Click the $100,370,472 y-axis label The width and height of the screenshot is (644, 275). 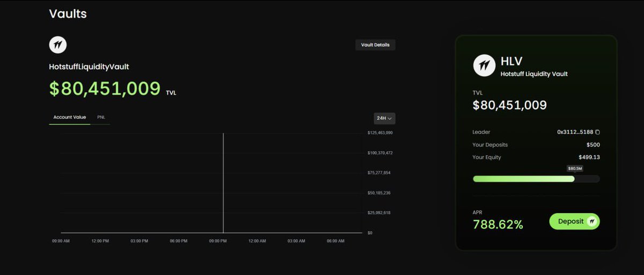380,153
